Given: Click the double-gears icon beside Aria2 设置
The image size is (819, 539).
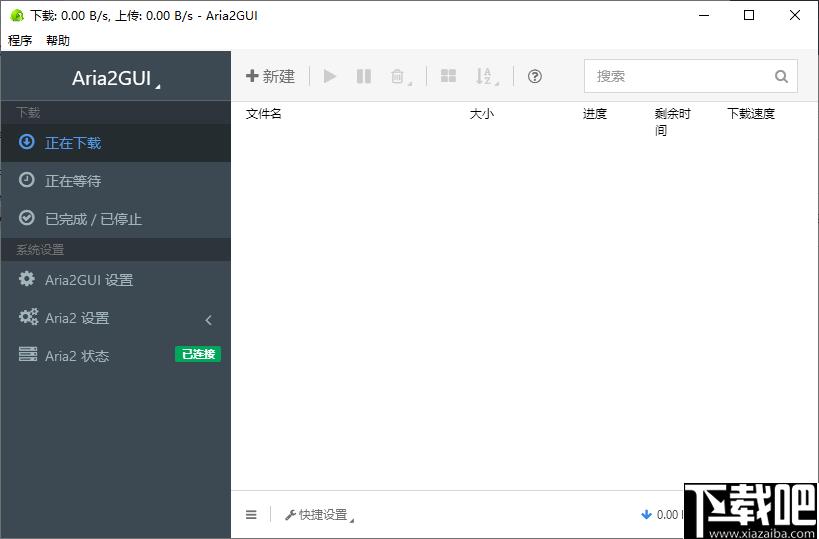Looking at the screenshot, I should tap(28, 317).
